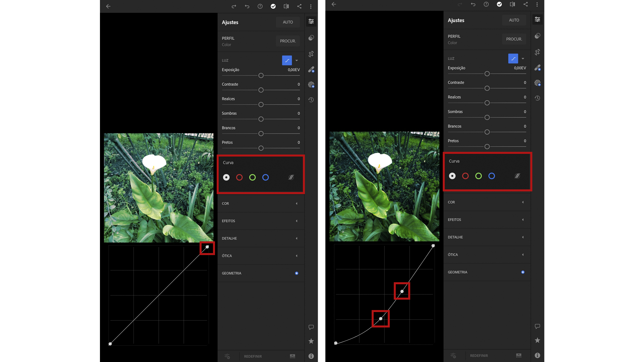The width and height of the screenshot is (644, 362).
Task: Click upper midtone curve point in right screenshot
Action: [x=402, y=291]
